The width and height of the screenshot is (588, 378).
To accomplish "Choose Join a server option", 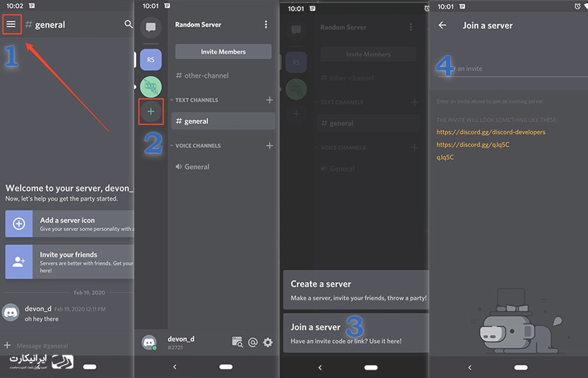I will [356, 333].
